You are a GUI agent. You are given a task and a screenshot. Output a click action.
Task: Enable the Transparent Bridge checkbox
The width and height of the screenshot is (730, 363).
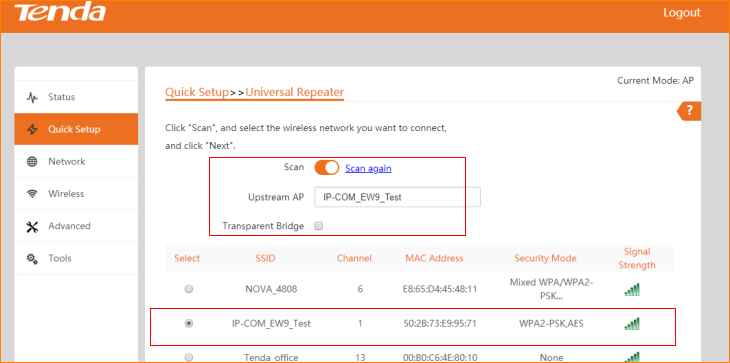pos(319,226)
